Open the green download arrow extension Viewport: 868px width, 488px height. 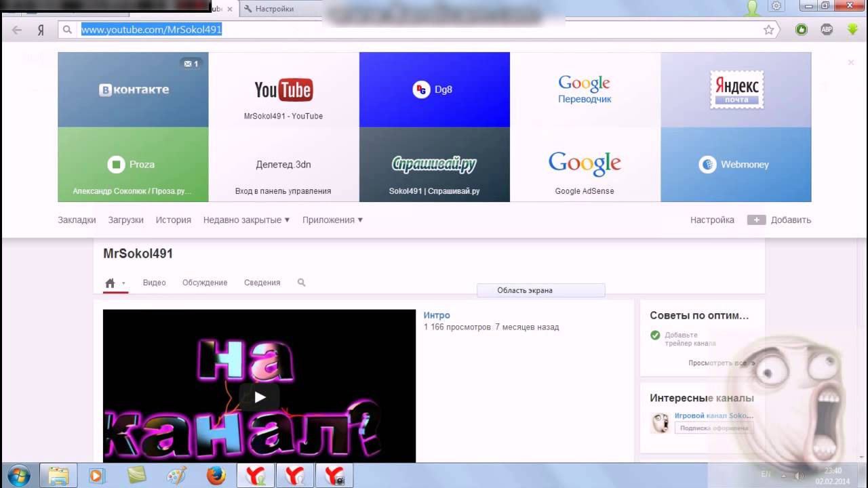pos(852,30)
